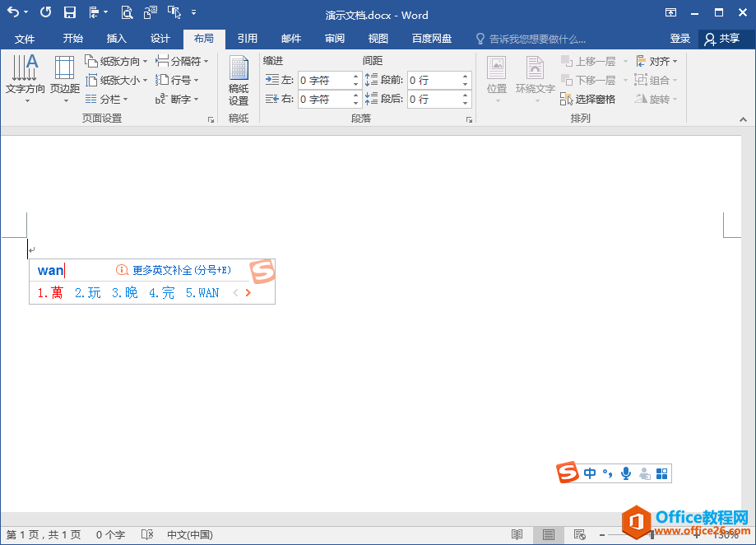Open the Sogou toolbox grid icon
Viewport: 756px width, 545px height.
click(x=662, y=473)
